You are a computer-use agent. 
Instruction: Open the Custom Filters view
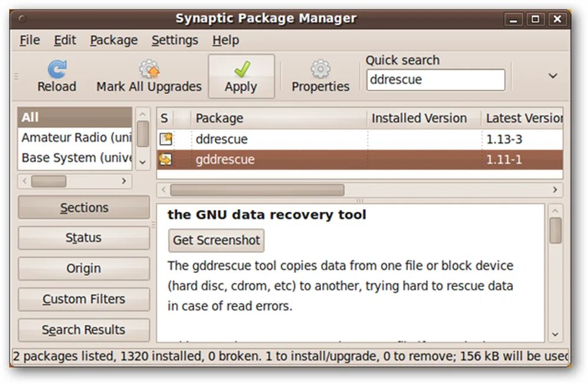point(83,299)
